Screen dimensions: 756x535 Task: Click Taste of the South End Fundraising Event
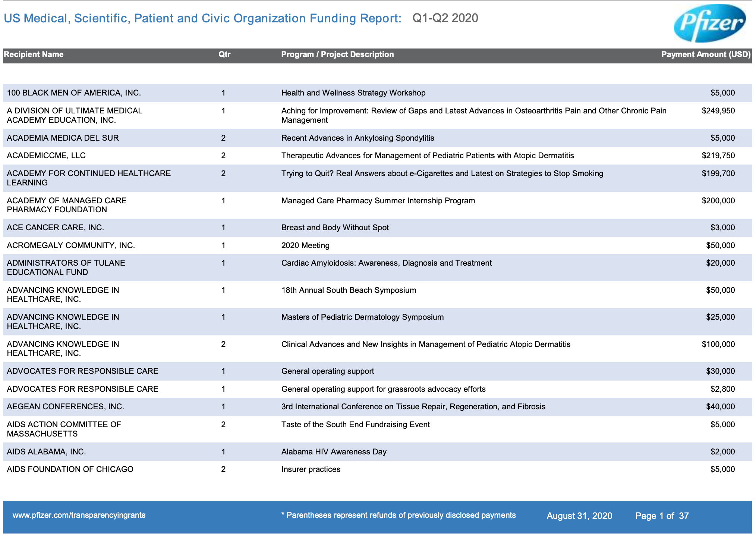[355, 425]
